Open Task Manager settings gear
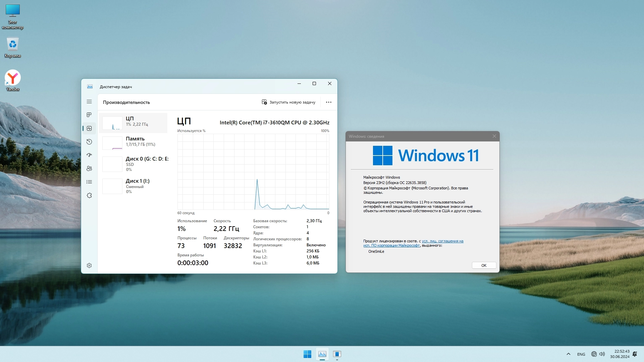Image resolution: width=644 pixels, height=362 pixels. pos(89,265)
